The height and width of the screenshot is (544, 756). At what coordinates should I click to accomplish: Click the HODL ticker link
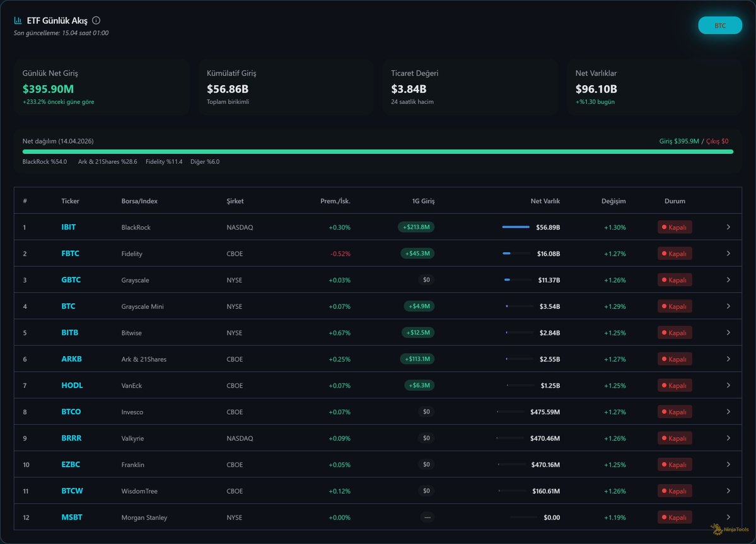point(72,385)
